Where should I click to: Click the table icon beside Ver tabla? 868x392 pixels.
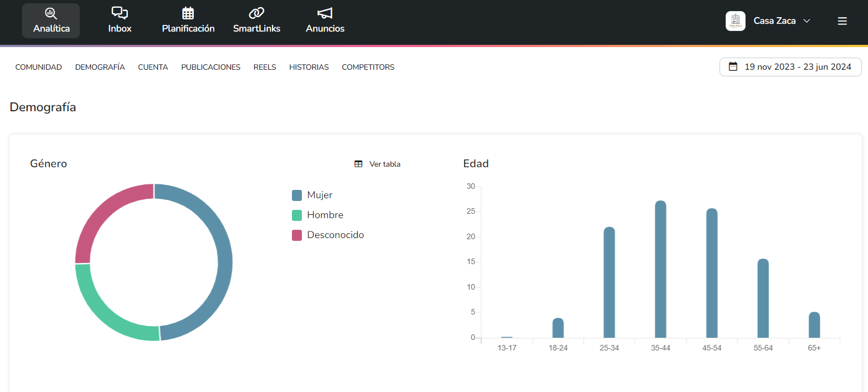tap(358, 164)
